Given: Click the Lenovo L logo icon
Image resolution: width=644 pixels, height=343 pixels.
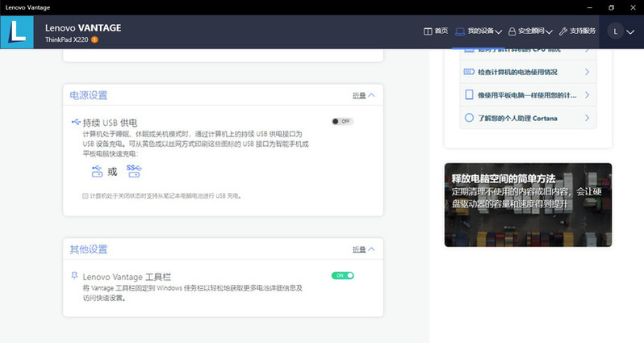Looking at the screenshot, I should coord(17,32).
